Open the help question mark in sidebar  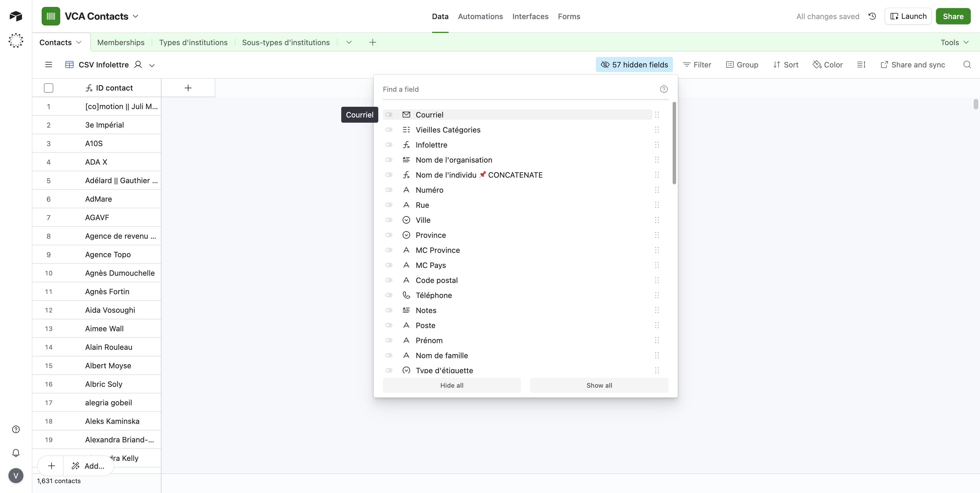pyautogui.click(x=16, y=429)
